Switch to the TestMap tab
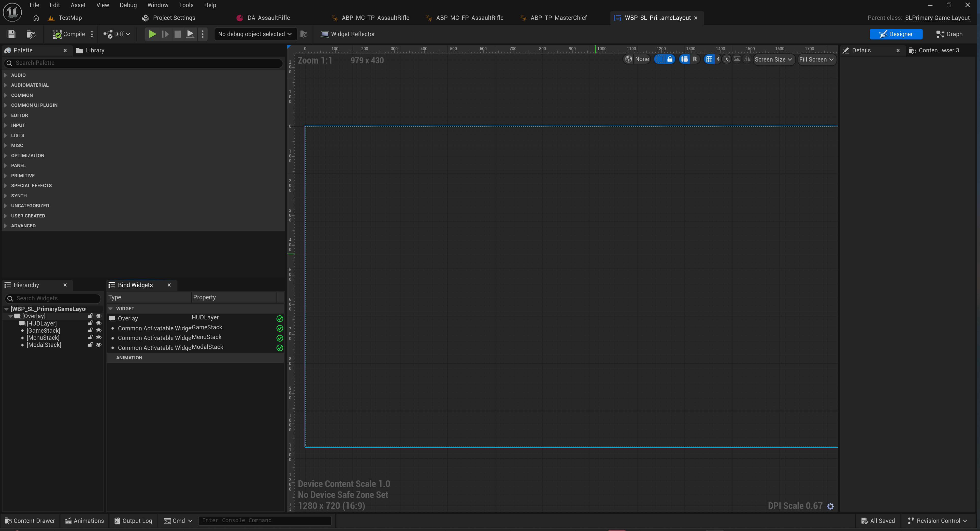 70,18
